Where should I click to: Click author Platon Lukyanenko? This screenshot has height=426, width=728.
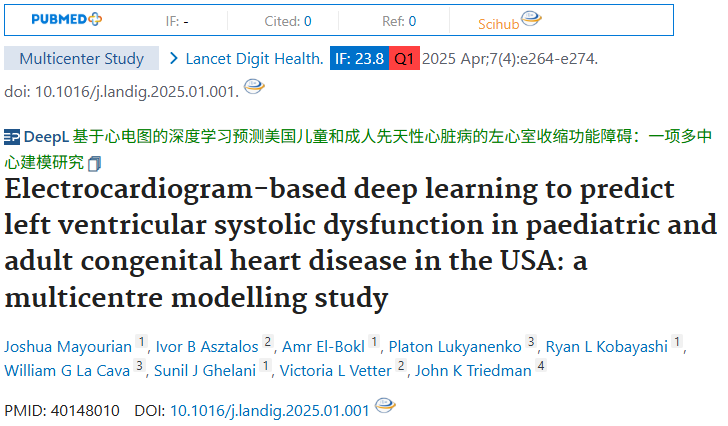point(455,347)
